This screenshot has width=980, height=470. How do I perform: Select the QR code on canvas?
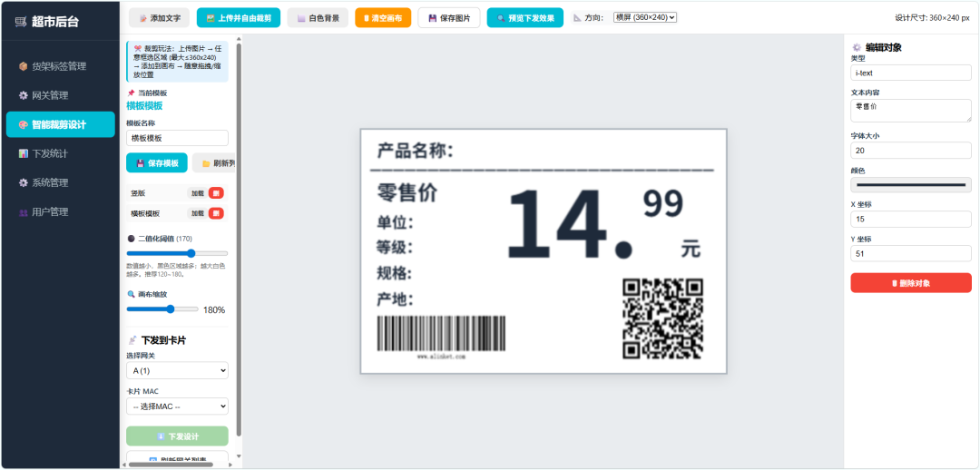[x=663, y=318]
